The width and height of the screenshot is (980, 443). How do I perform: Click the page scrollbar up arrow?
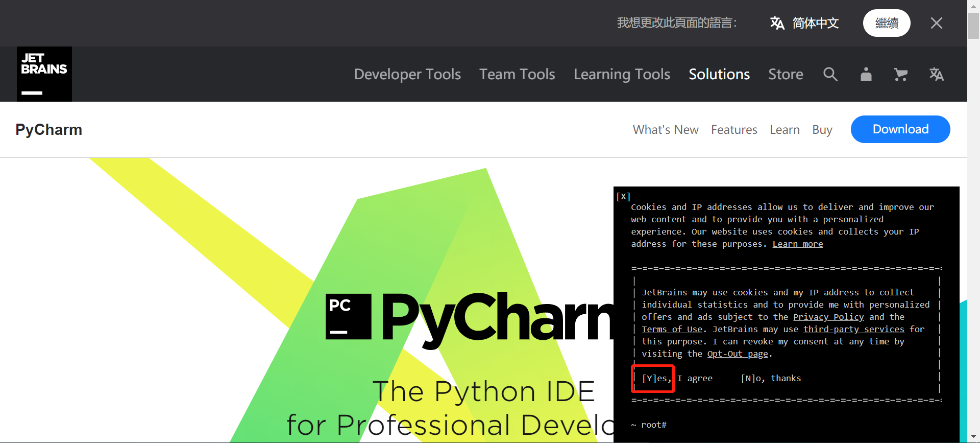point(973,6)
